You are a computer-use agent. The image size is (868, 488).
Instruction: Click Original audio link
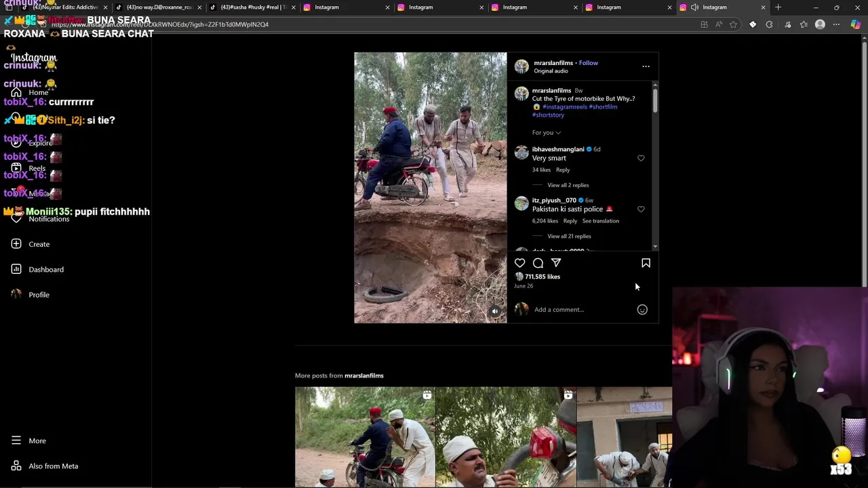click(551, 71)
